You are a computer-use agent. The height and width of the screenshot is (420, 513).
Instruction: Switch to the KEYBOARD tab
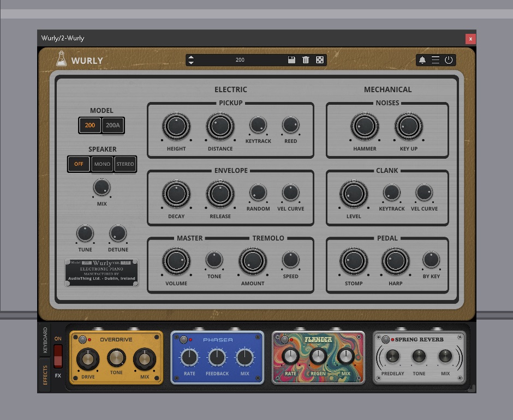[x=45, y=340]
